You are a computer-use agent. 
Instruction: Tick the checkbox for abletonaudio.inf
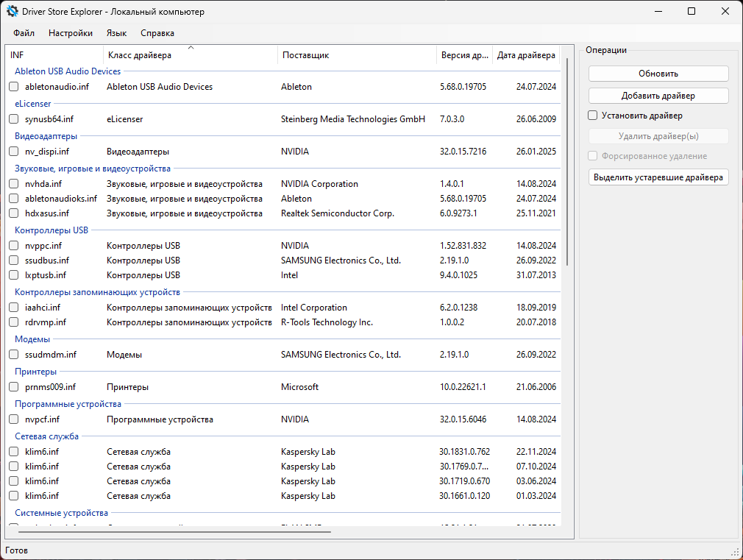tap(14, 87)
